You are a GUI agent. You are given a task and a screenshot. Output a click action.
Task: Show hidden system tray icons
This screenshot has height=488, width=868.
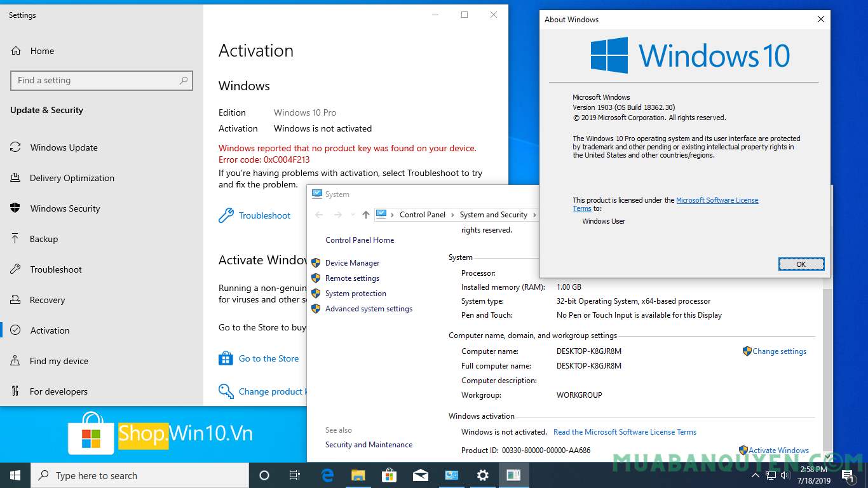756,475
